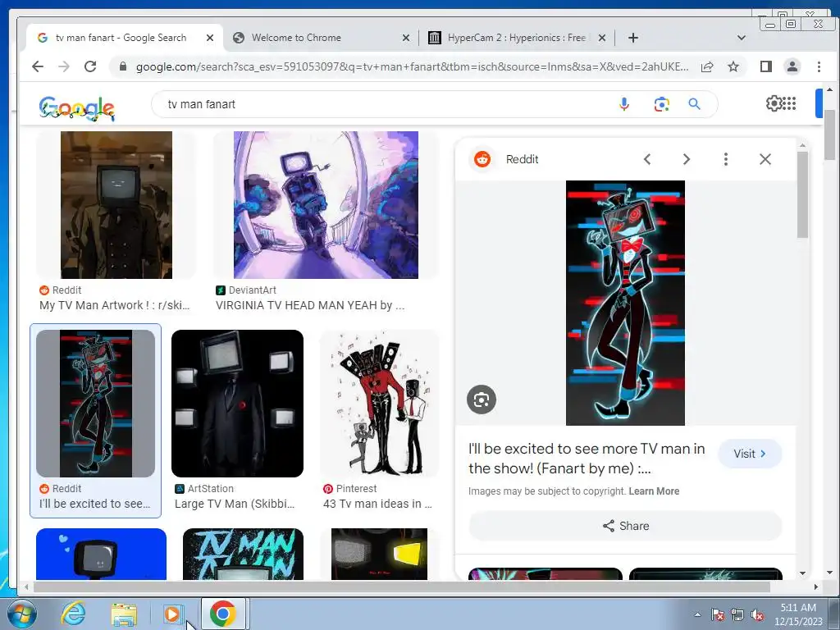Close the Reddit image preview panel

tap(765, 159)
